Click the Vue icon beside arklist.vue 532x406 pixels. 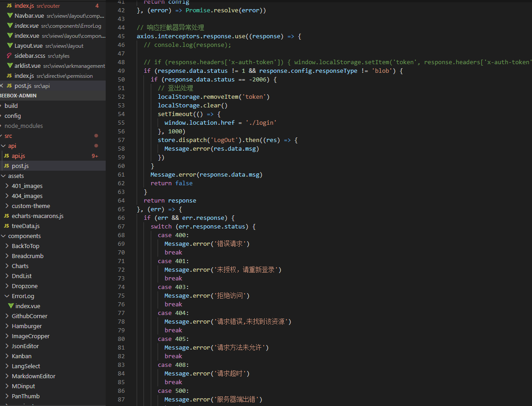(x=10, y=66)
